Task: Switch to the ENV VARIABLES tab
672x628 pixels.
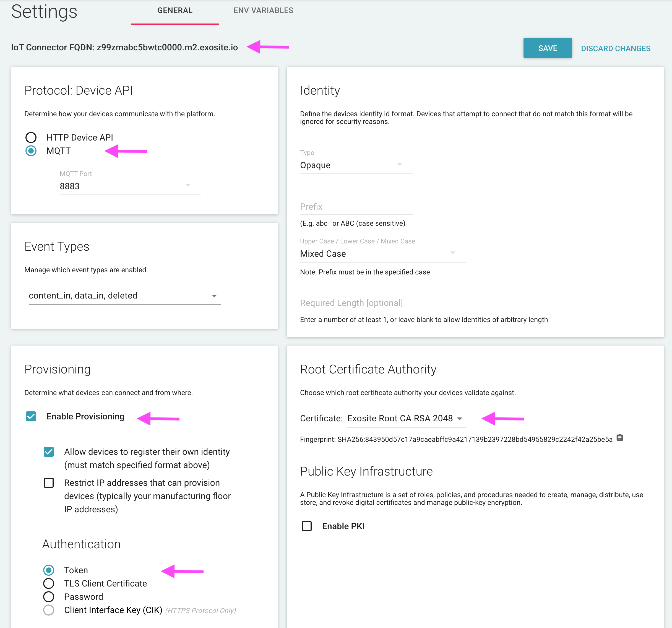Action: [x=263, y=11]
